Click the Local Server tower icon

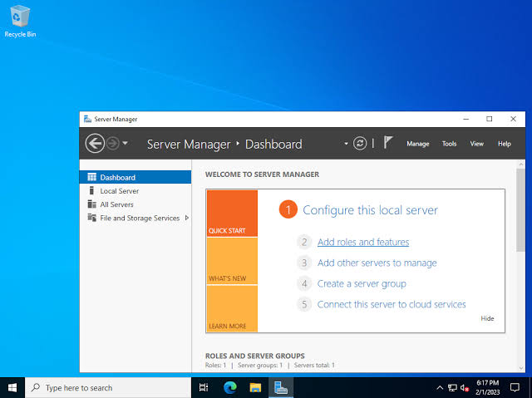tap(91, 190)
